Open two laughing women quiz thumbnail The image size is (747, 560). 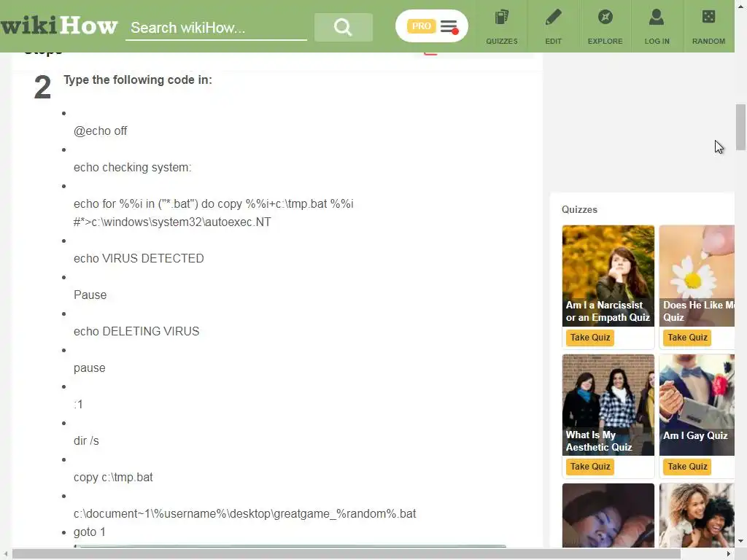(697, 516)
